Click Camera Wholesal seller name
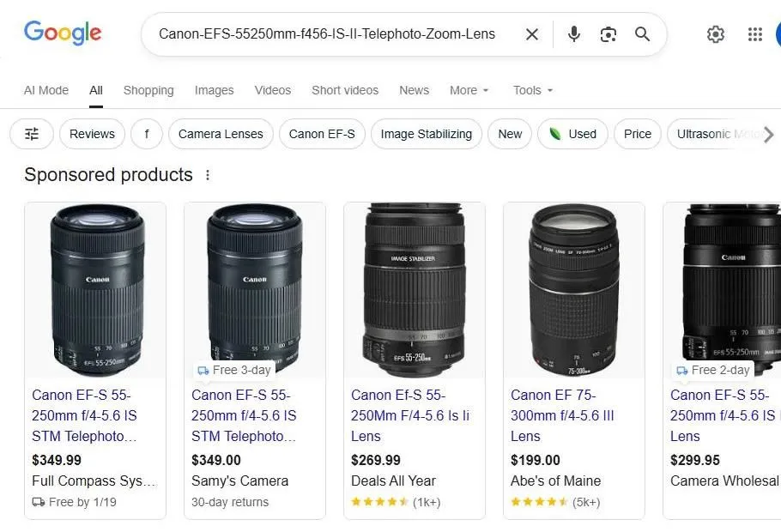 [x=724, y=481]
